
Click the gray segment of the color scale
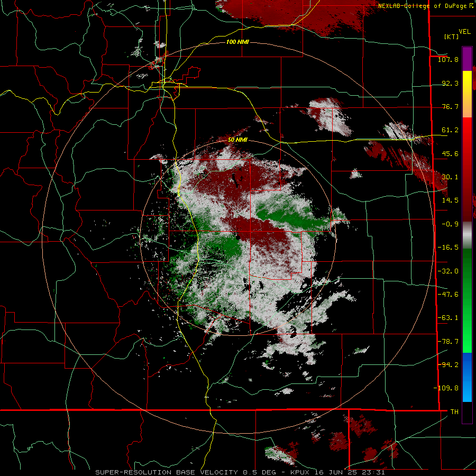click(467, 235)
